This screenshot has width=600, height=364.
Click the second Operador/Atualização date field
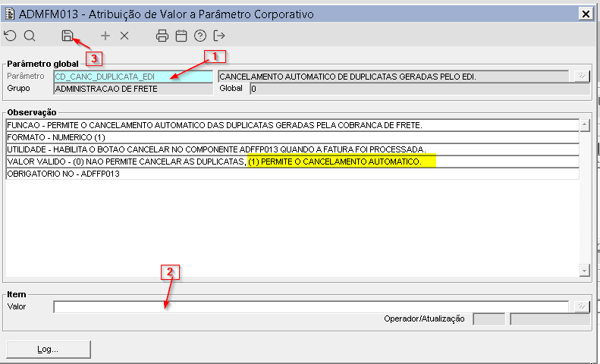click(550, 319)
